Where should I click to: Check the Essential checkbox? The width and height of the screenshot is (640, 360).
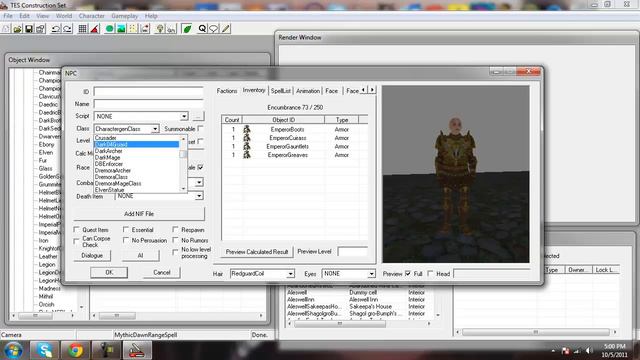[x=126, y=229]
